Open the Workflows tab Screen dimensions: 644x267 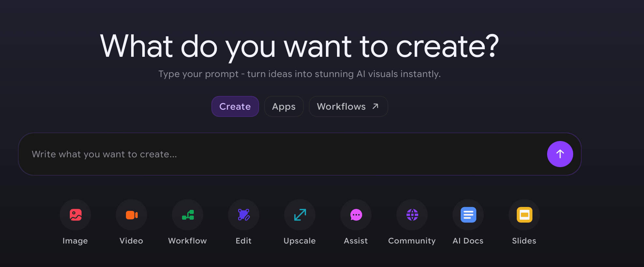point(341,106)
